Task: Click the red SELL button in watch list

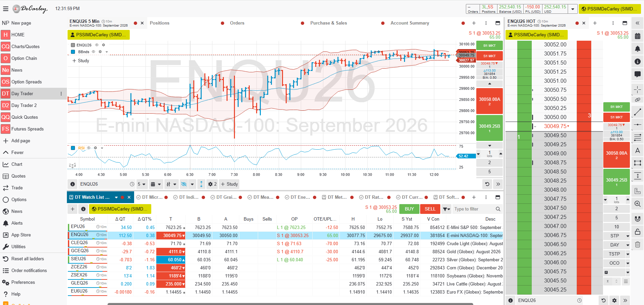Action: 430,209
